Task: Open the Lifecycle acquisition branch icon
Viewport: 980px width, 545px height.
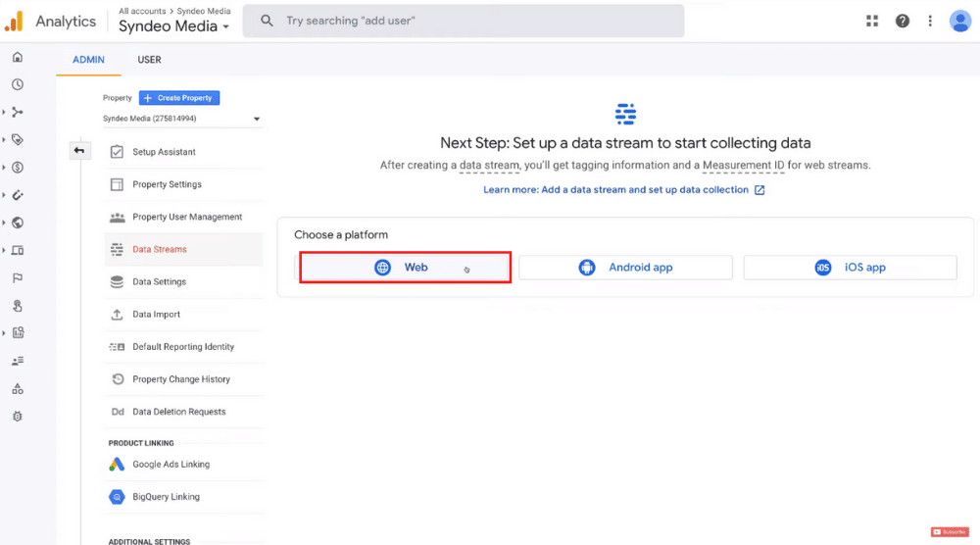Action: (18, 112)
